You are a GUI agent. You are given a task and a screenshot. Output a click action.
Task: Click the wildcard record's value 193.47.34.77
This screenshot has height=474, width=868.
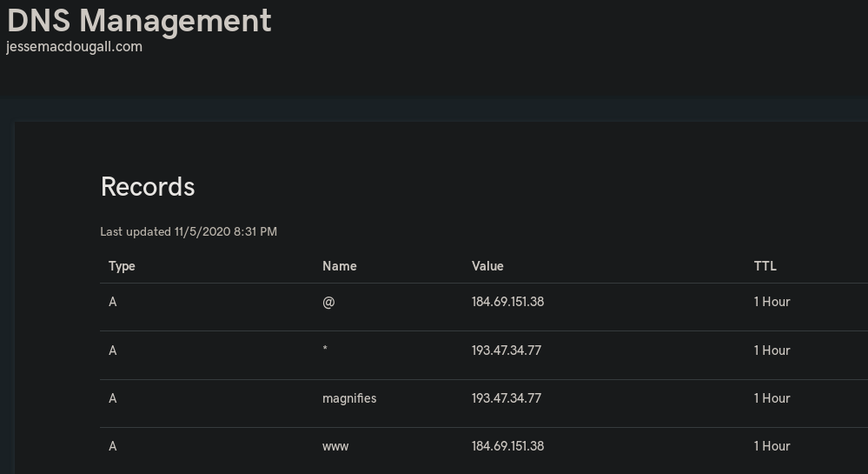pyautogui.click(x=507, y=350)
